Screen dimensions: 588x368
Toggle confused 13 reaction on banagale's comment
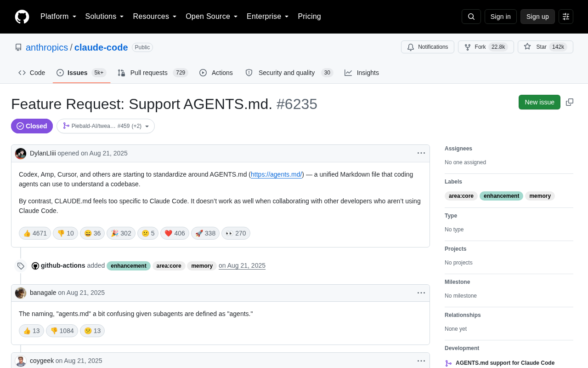click(x=92, y=331)
